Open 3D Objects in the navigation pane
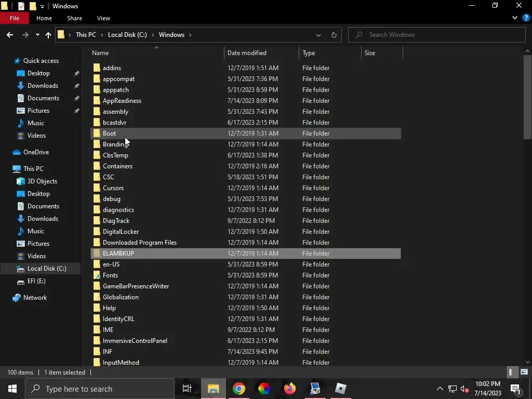Image resolution: width=532 pixels, height=399 pixels. coord(42,181)
